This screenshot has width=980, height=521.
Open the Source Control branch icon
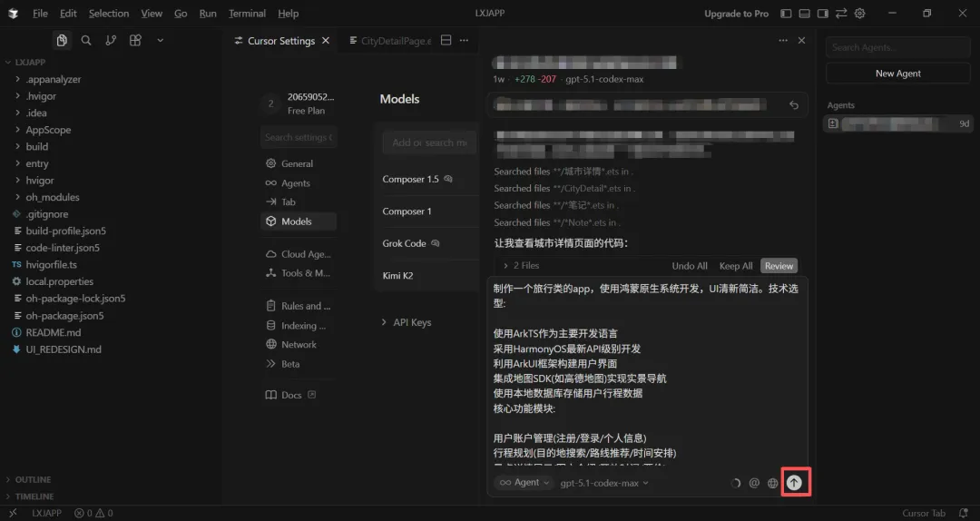click(x=111, y=40)
